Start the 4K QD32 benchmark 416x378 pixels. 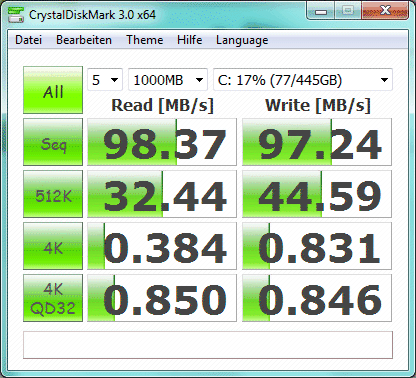pyautogui.click(x=53, y=298)
